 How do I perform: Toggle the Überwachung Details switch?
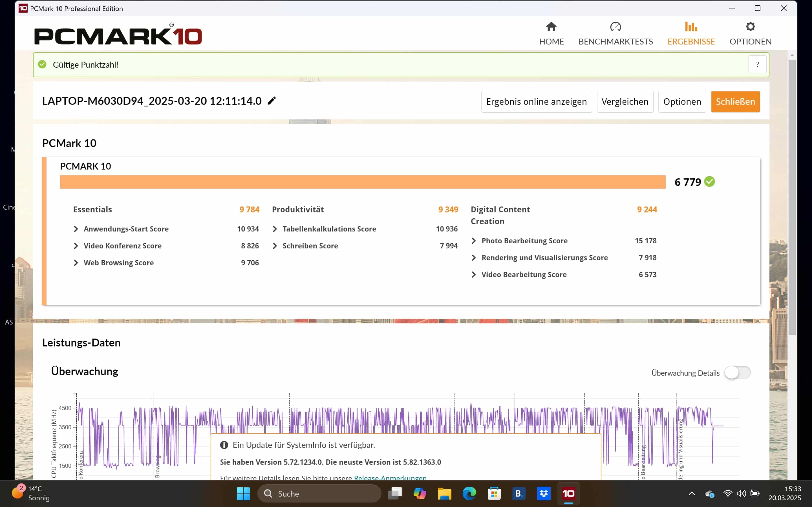737,373
